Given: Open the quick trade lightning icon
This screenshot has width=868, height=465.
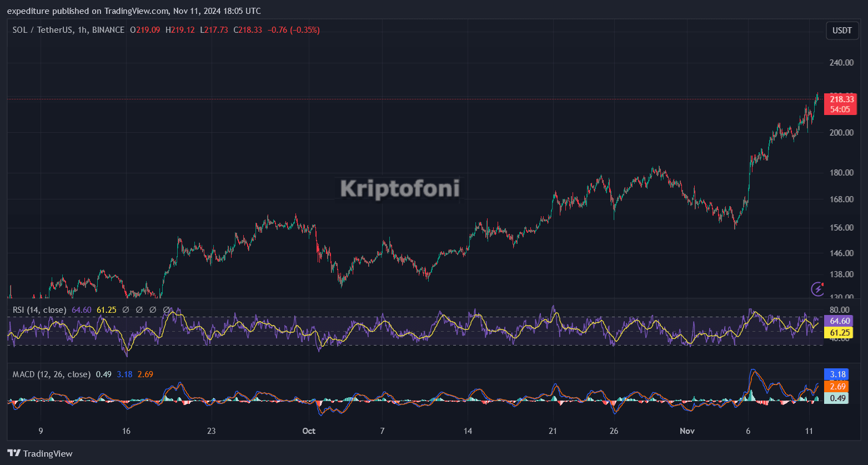Looking at the screenshot, I should (x=817, y=288).
